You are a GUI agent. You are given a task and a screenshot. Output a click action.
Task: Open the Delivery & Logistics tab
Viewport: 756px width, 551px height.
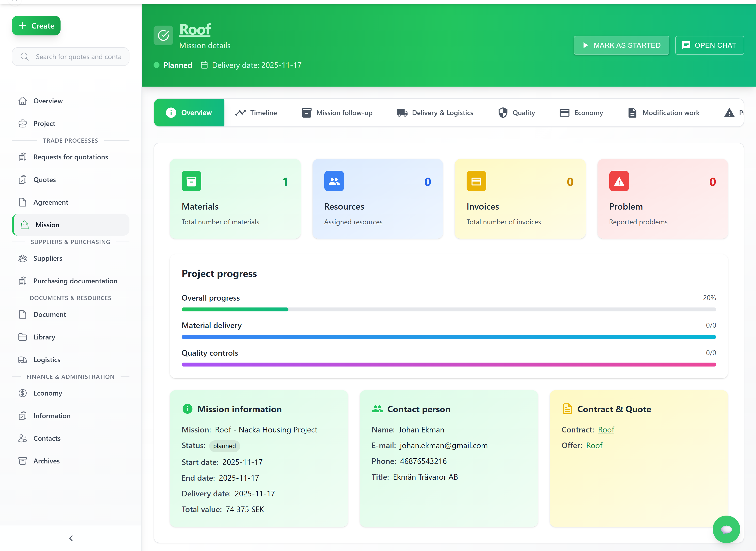click(435, 113)
